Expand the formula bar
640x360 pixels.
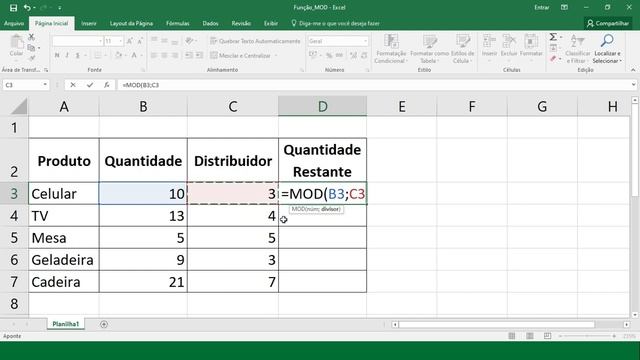tap(633, 85)
